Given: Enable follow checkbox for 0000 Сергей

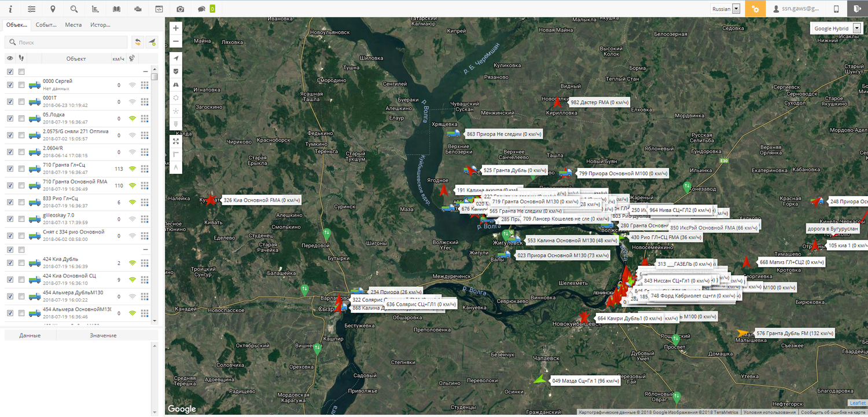Looking at the screenshot, I should (21, 85).
